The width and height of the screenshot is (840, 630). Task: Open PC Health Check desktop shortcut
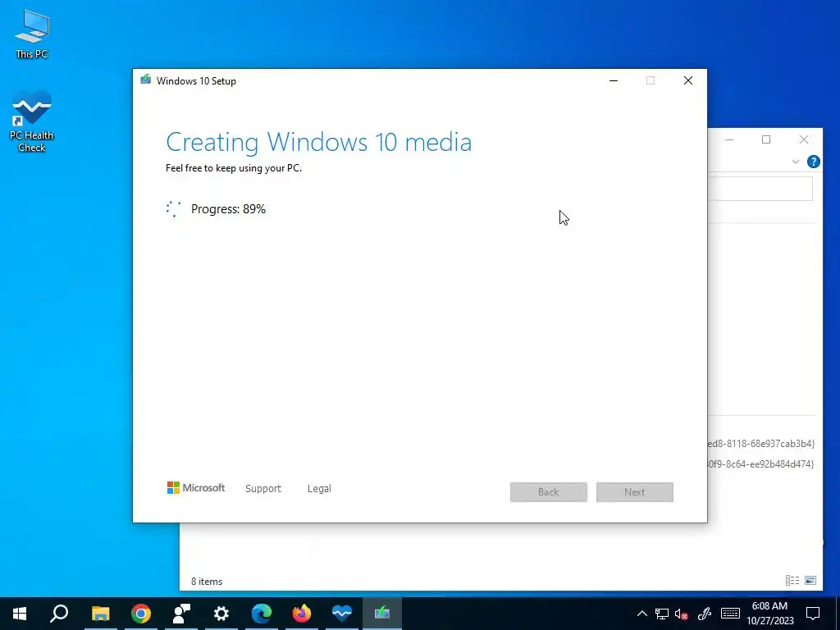[x=32, y=121]
